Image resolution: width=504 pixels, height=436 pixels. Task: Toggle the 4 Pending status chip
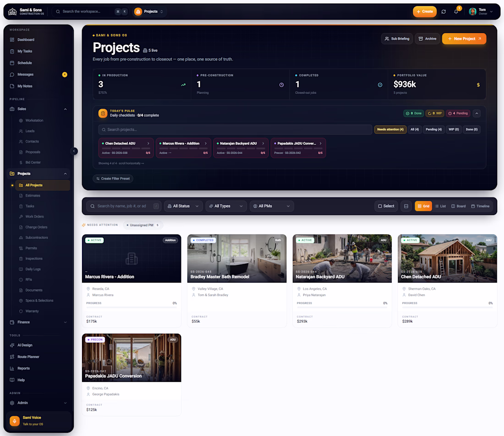pyautogui.click(x=458, y=113)
